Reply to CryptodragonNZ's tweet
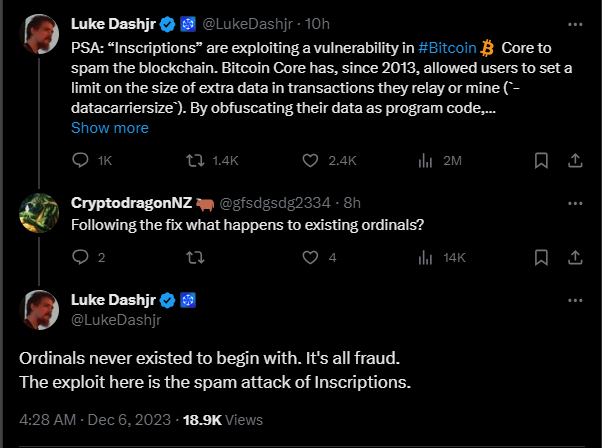The image size is (602, 448). (x=82, y=257)
